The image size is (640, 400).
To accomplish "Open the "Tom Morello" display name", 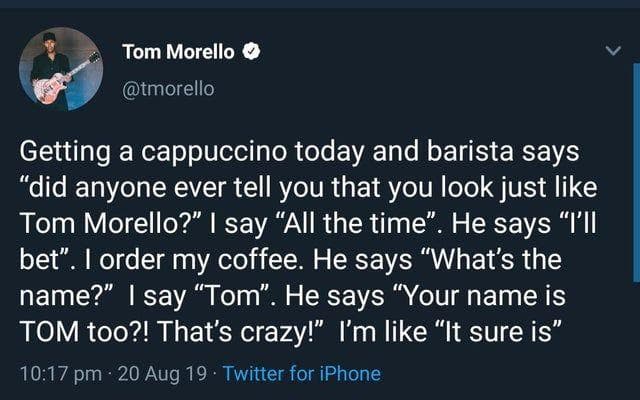I will point(180,51).
